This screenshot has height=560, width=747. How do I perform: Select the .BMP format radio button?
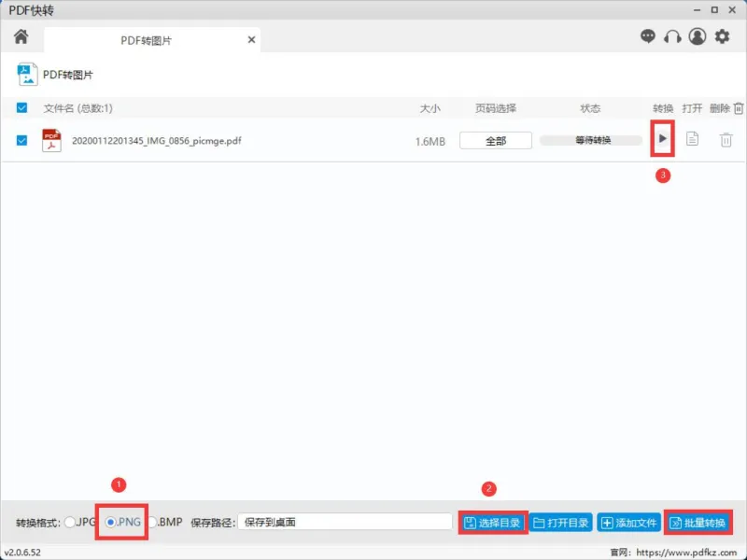coord(152,522)
